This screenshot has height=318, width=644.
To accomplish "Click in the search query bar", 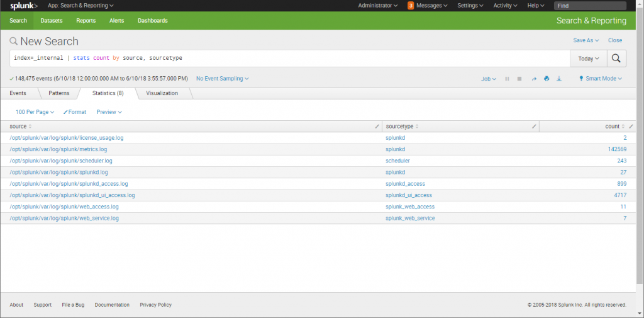I will [289, 59].
